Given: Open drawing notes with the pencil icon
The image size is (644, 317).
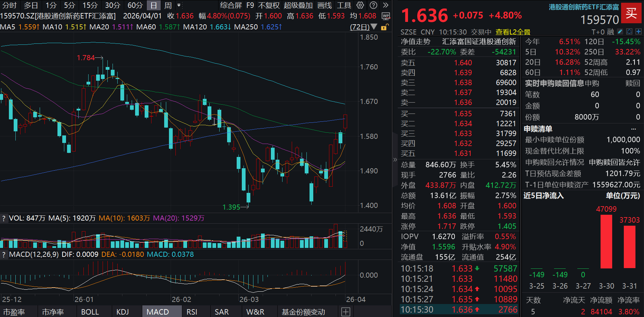Looking at the screenshot, I should pyautogui.click(x=620, y=31).
